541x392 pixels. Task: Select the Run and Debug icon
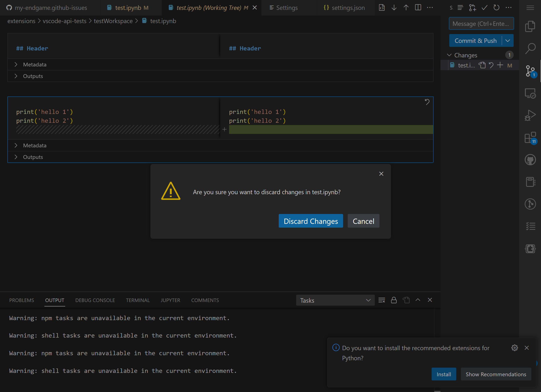point(530,115)
